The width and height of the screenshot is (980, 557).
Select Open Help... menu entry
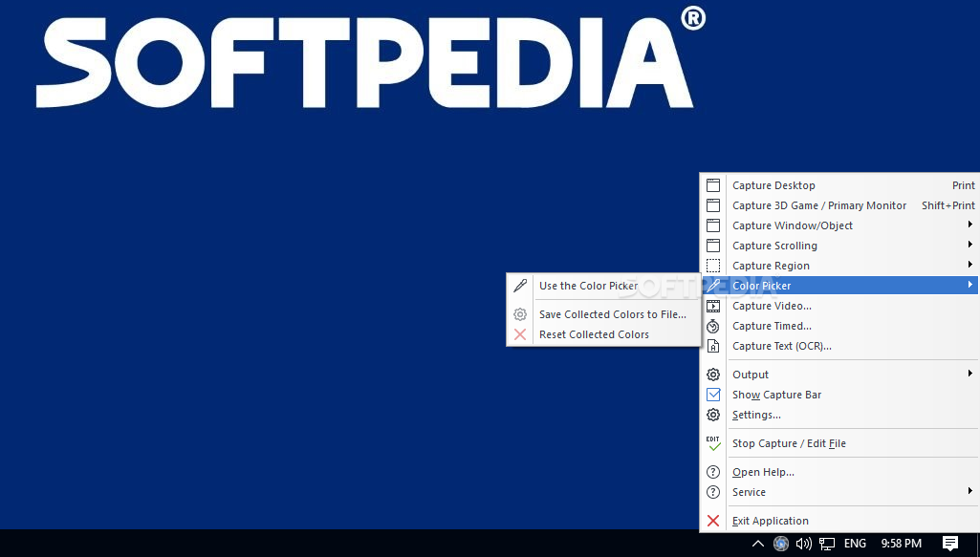coord(840,472)
